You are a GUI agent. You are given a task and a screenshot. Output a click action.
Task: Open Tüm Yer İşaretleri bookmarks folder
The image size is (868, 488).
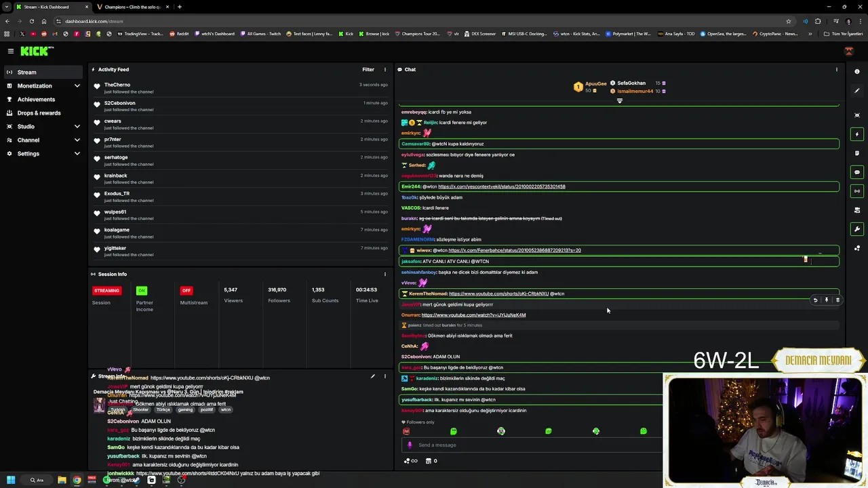[844, 34]
